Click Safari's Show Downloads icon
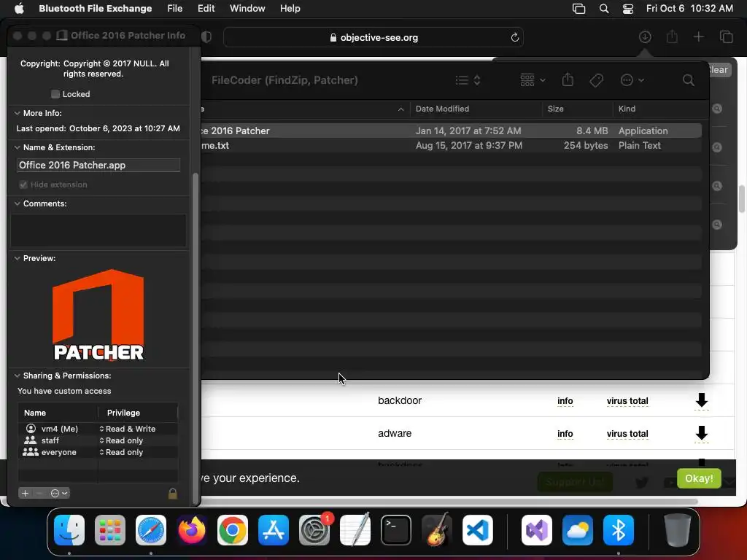The image size is (747, 560). (645, 37)
